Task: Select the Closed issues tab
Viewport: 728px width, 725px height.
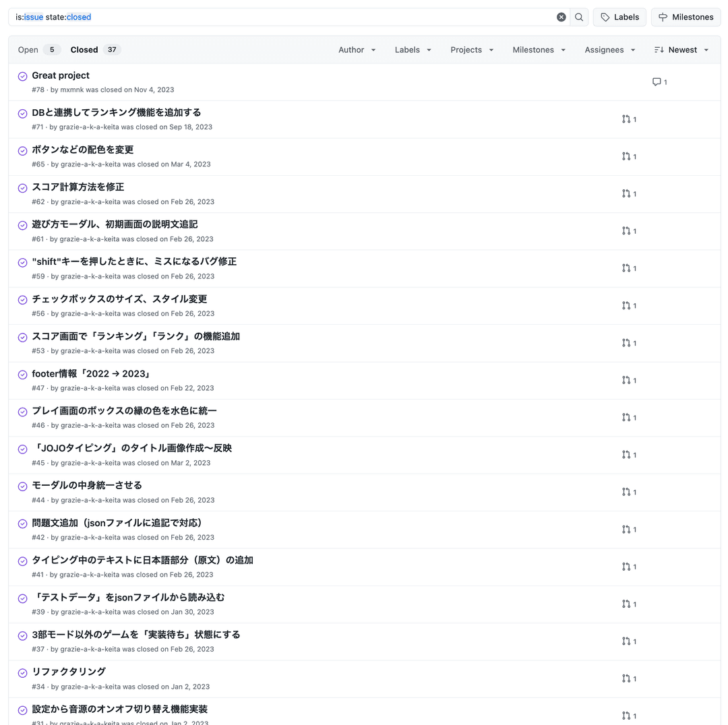Action: click(84, 49)
